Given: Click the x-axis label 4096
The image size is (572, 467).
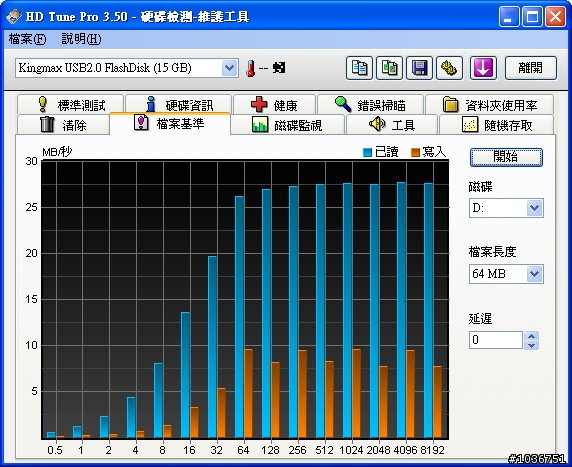Looking at the screenshot, I should point(405,450).
